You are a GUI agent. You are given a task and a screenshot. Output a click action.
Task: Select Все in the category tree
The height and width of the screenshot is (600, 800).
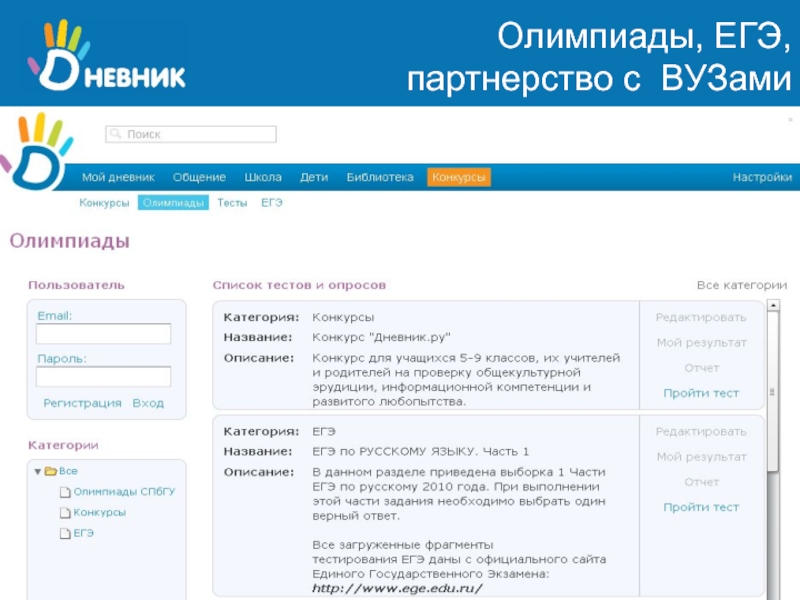point(68,471)
